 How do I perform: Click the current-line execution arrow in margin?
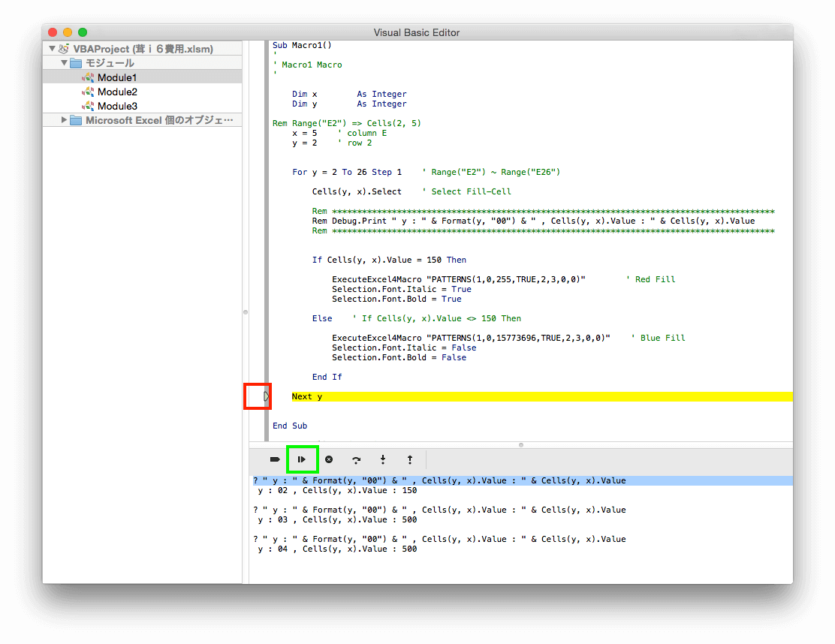point(267,396)
